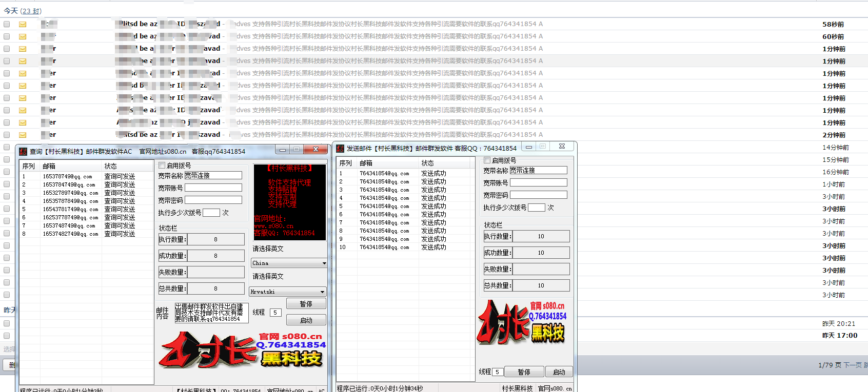Select row 1 email 165378749@qq.com in the 查询 window

[x=67, y=177]
